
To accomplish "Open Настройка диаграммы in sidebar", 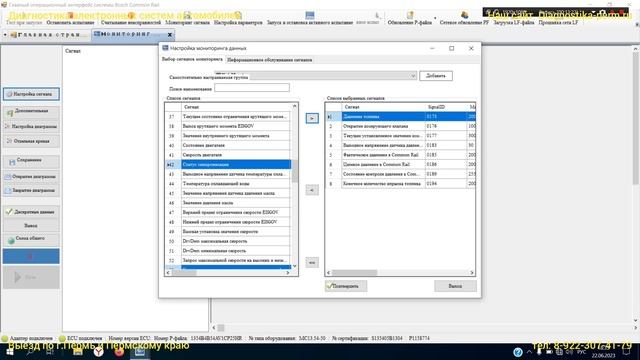I will (x=31, y=127).
